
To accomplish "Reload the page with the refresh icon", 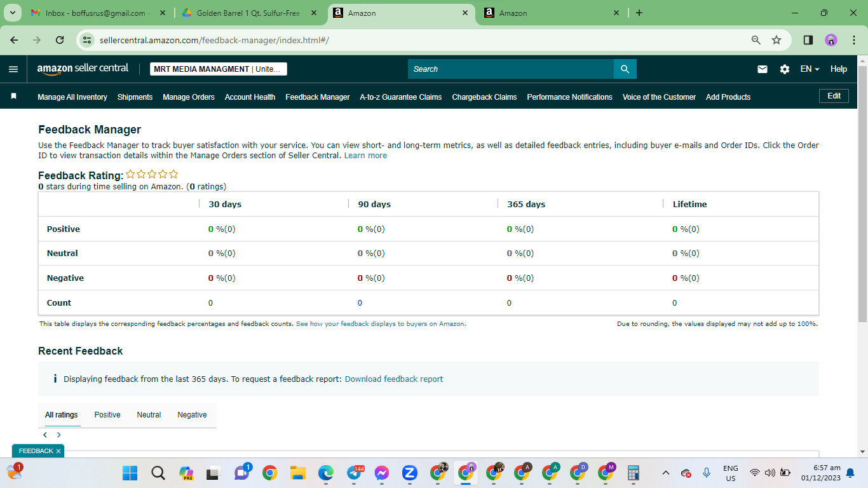I will tap(60, 40).
